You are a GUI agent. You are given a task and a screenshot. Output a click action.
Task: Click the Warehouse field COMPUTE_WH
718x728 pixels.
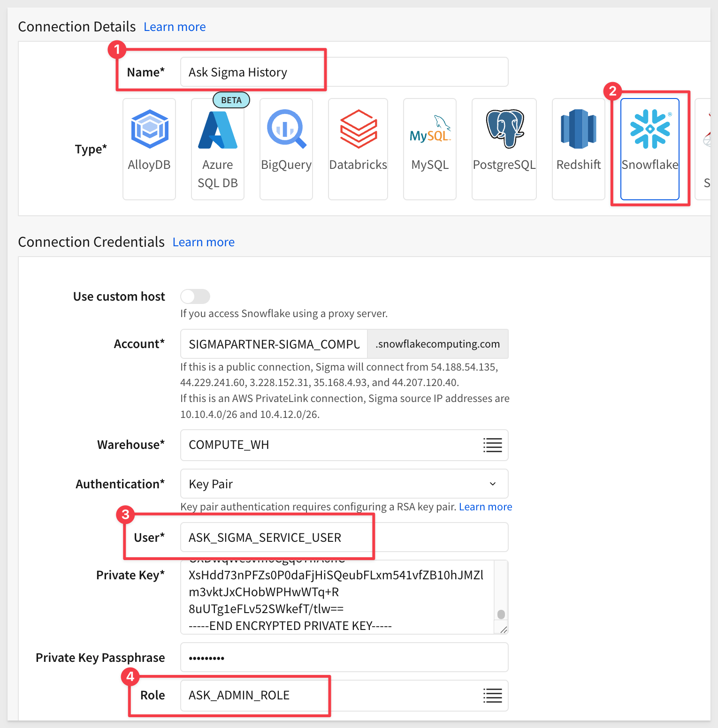344,445
